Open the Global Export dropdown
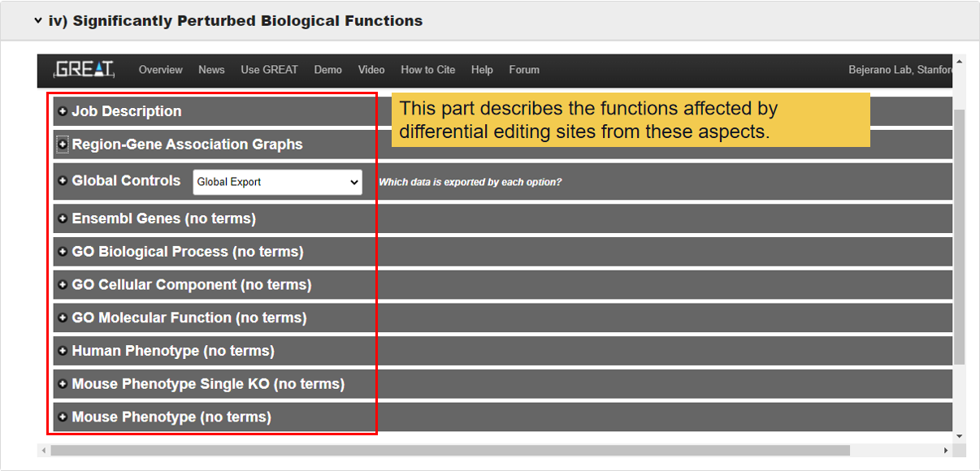Image resolution: width=980 pixels, height=471 pixels. (277, 182)
